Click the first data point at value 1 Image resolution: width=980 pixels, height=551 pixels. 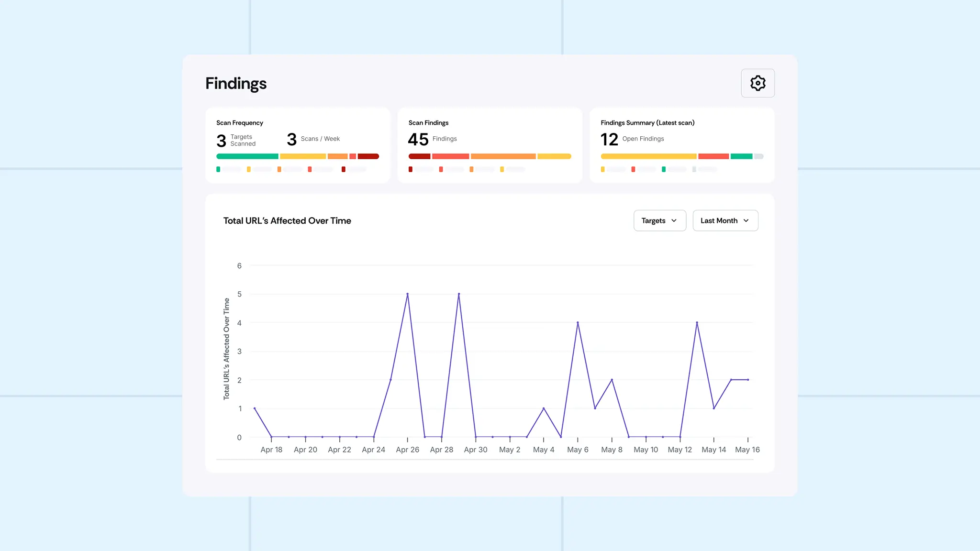pyautogui.click(x=255, y=408)
